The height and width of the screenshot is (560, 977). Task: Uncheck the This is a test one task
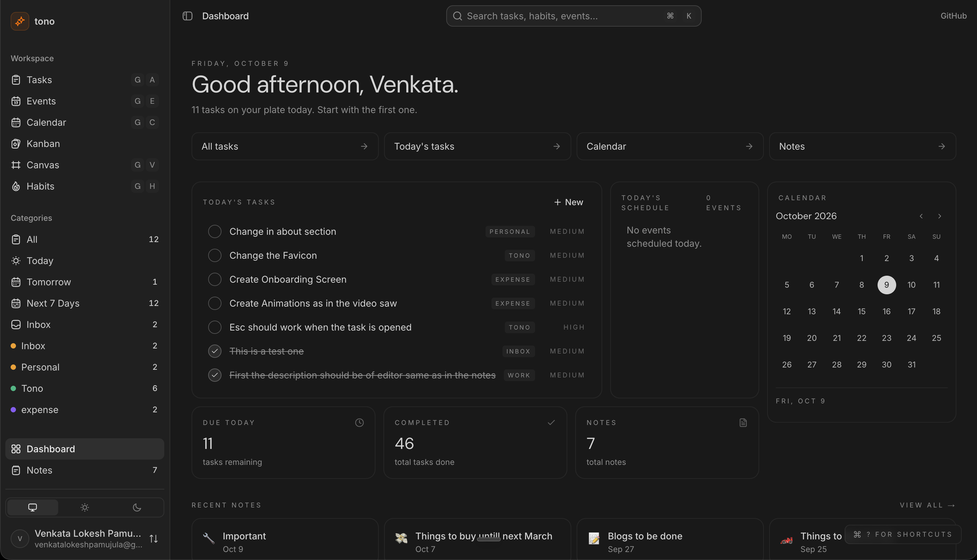click(214, 351)
